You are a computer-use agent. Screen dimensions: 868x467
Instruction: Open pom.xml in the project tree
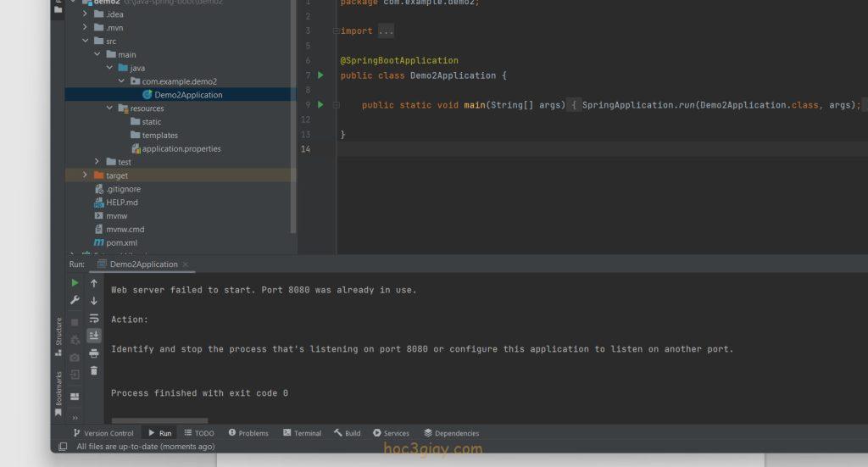(121, 242)
